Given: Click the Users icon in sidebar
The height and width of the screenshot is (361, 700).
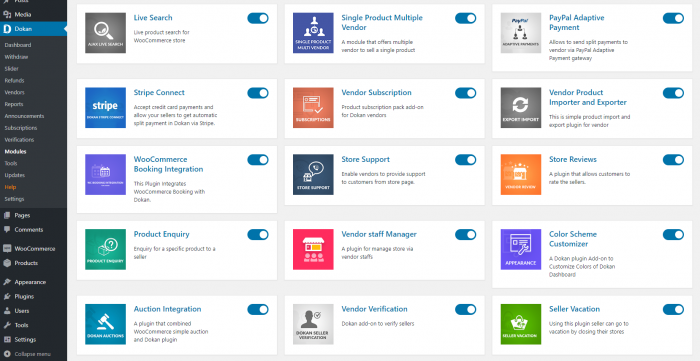Looking at the screenshot, I should (7, 311).
